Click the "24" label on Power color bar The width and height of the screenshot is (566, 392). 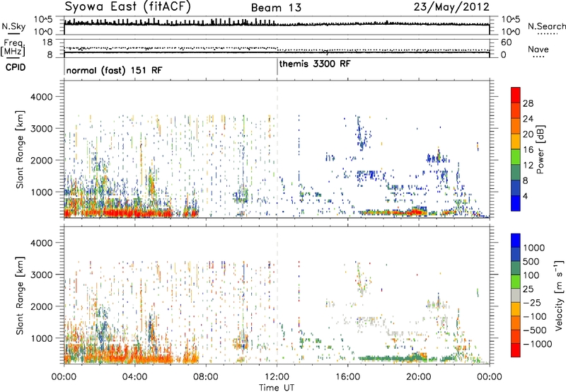point(528,119)
